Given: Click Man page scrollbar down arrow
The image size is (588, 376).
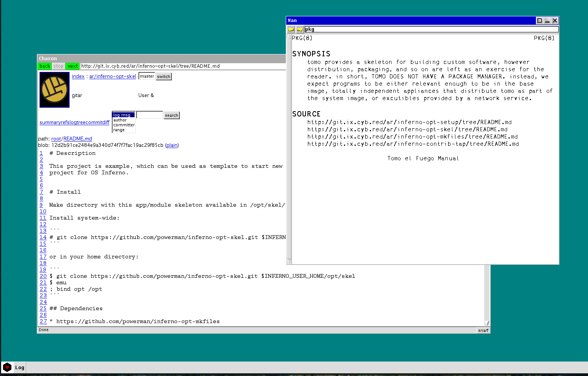Looking at the screenshot, I should pyautogui.click(x=289, y=261).
